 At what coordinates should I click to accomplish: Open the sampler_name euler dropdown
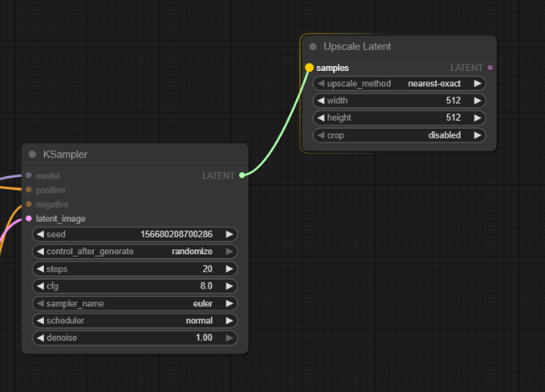click(134, 303)
